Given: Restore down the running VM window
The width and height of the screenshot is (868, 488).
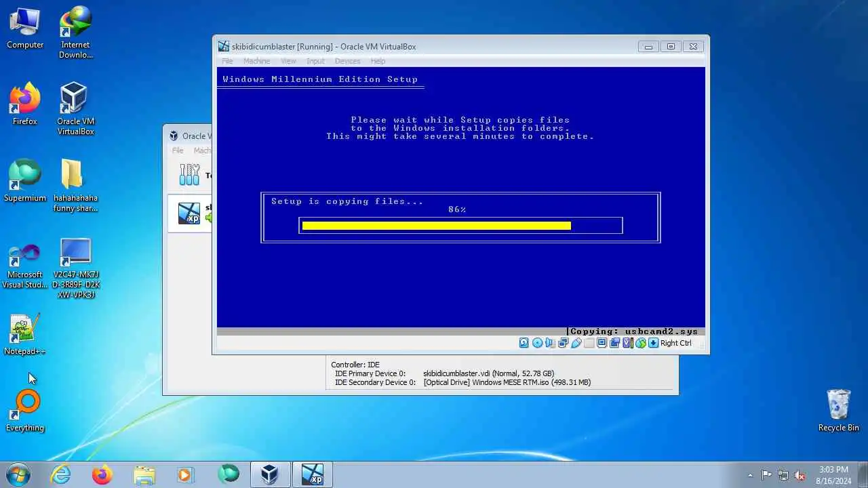Looking at the screenshot, I should pyautogui.click(x=671, y=47).
